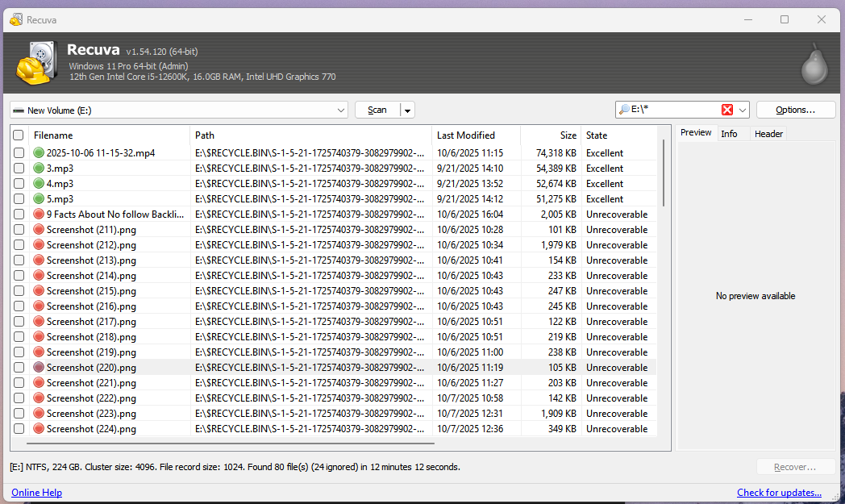Open the search filter dropdown arrow
The height and width of the screenshot is (504, 845).
(x=742, y=109)
